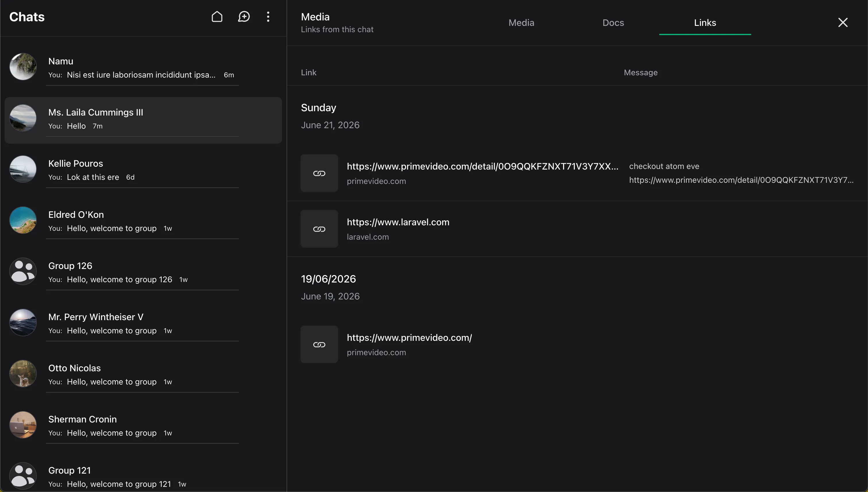868x492 pixels.
Task: Click Sherman Cronin's avatar
Action: point(23,425)
